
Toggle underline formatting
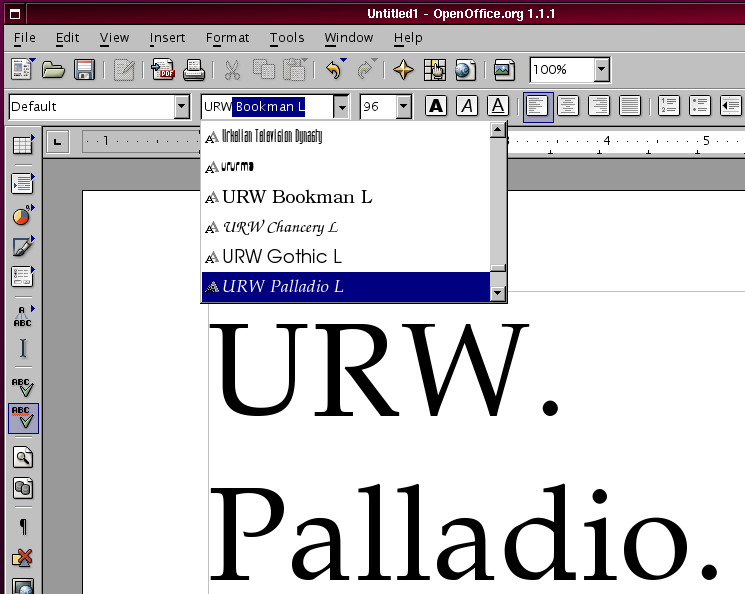tap(497, 105)
